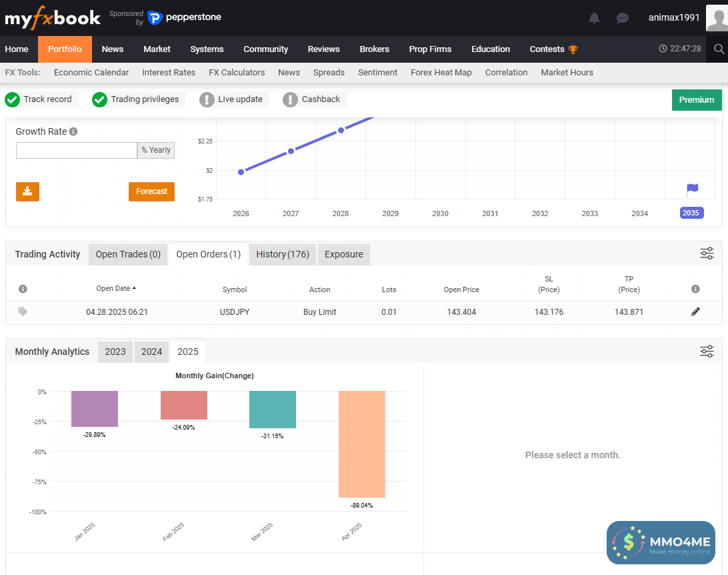The width and height of the screenshot is (728, 575).
Task: Select the 2024 Monthly Analytics tab
Action: point(151,352)
